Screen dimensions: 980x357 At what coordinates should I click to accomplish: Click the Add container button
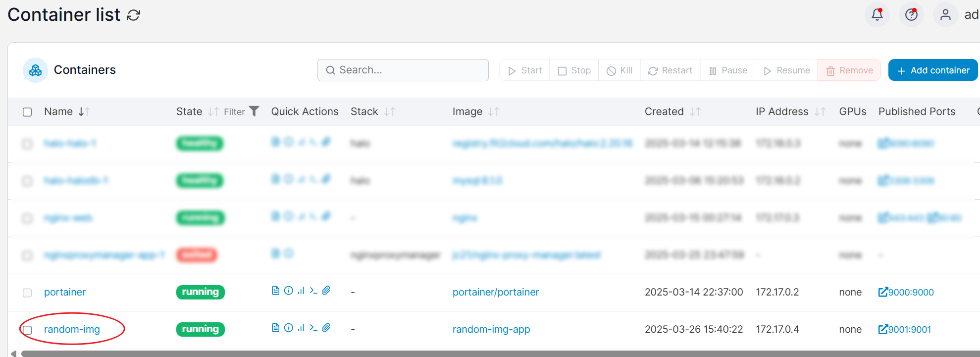932,70
